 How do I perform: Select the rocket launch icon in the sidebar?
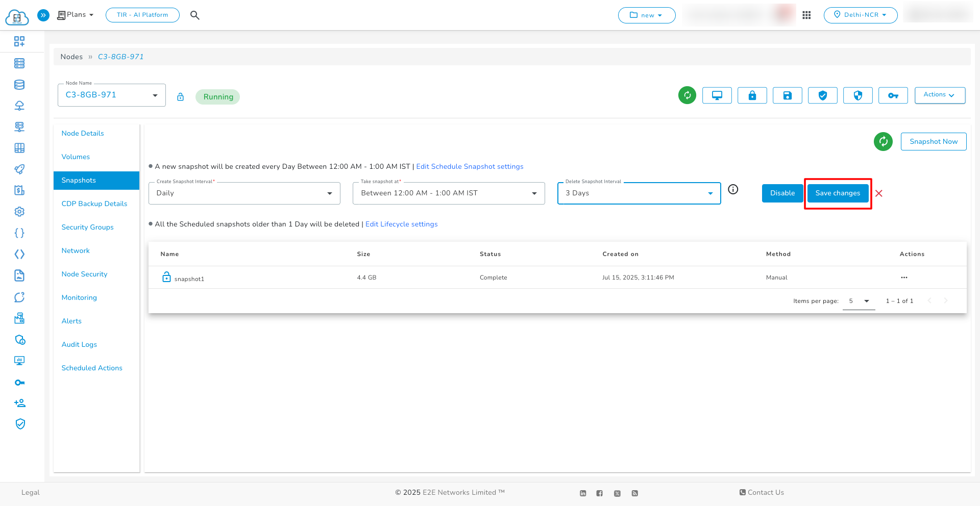point(19,169)
